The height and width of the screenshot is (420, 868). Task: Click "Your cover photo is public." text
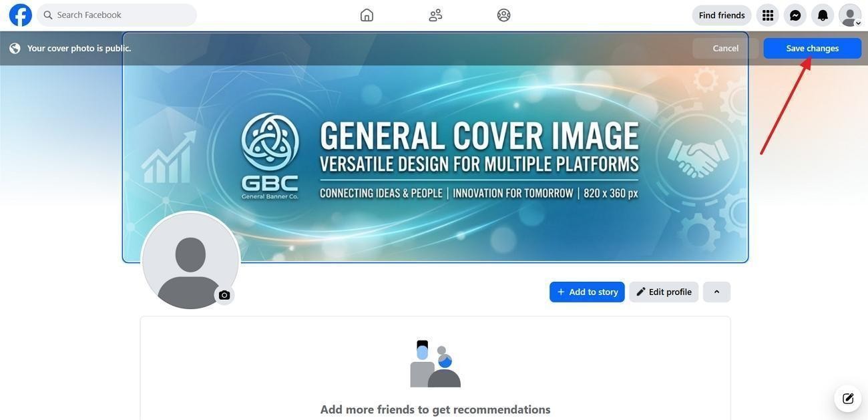[79, 48]
